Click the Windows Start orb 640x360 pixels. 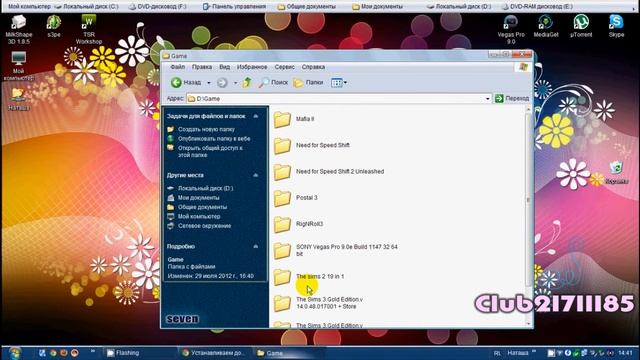point(15,353)
